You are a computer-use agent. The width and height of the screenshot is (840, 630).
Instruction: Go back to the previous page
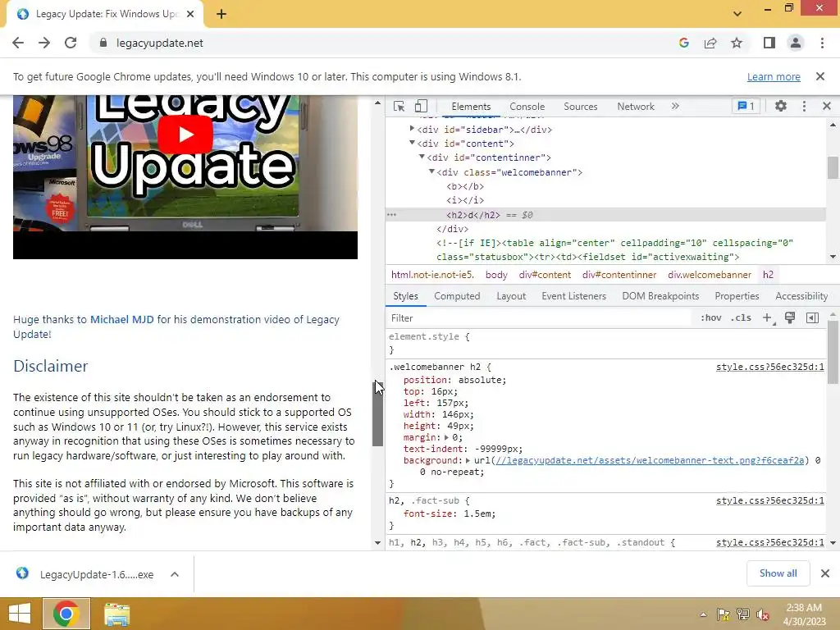[18, 43]
